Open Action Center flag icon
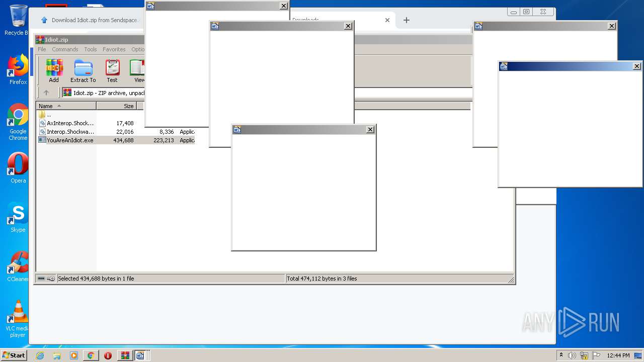This screenshot has height=362, width=644. tap(596, 355)
